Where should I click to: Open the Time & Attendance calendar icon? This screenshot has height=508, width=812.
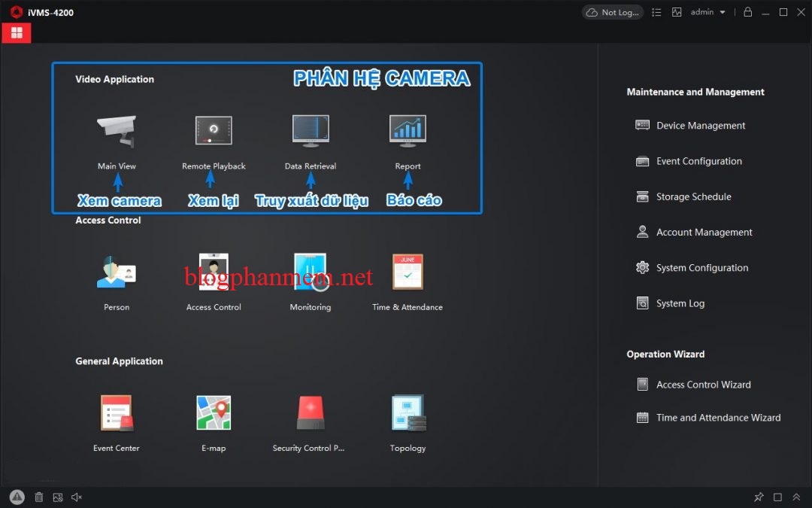408,272
